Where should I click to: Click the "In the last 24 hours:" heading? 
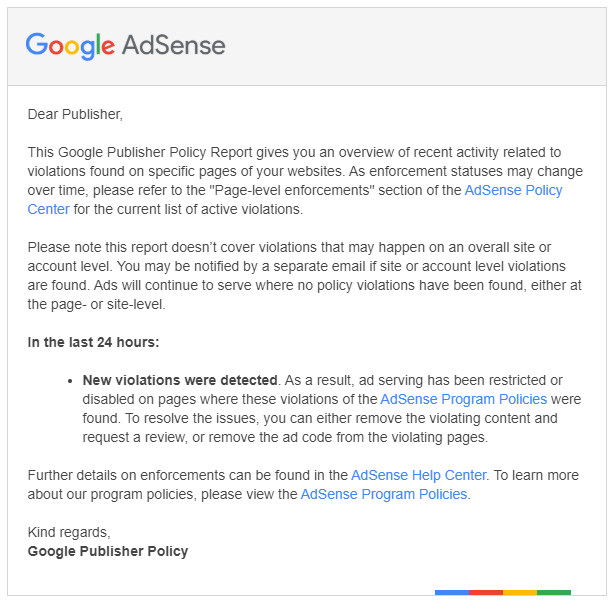[x=93, y=342]
